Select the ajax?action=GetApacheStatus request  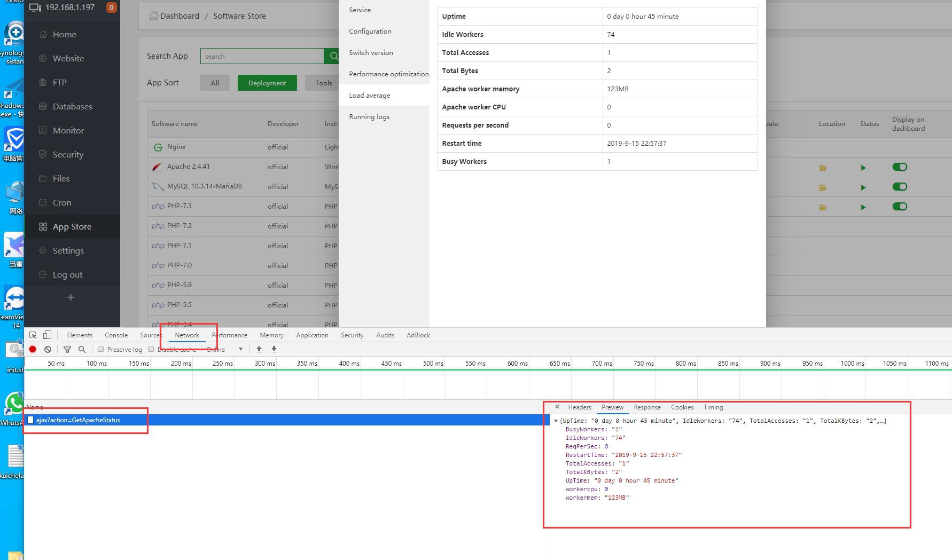click(286, 420)
